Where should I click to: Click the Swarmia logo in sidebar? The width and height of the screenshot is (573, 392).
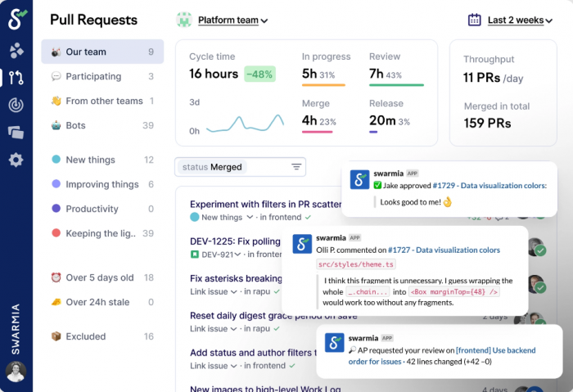coord(17,19)
